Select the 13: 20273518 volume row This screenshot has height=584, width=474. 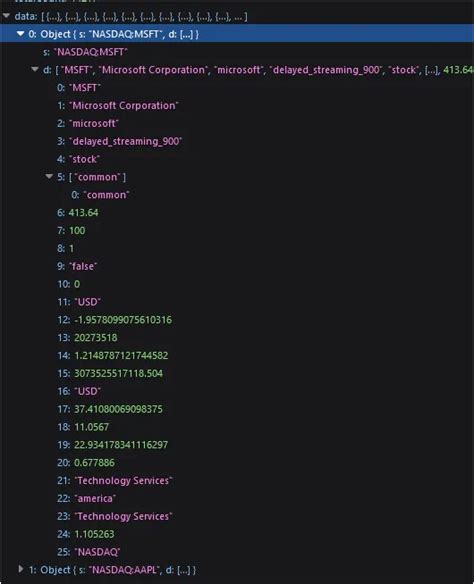click(87, 337)
